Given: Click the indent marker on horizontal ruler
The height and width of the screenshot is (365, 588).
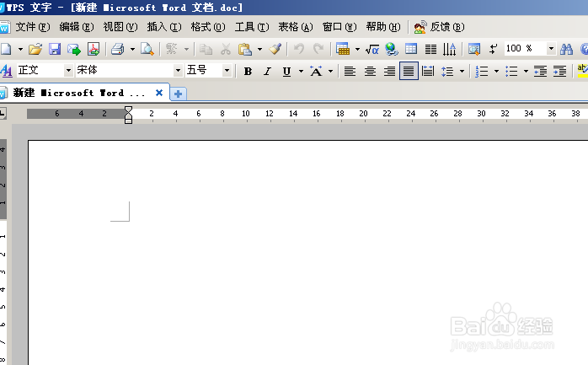Looking at the screenshot, I should pos(128,115).
